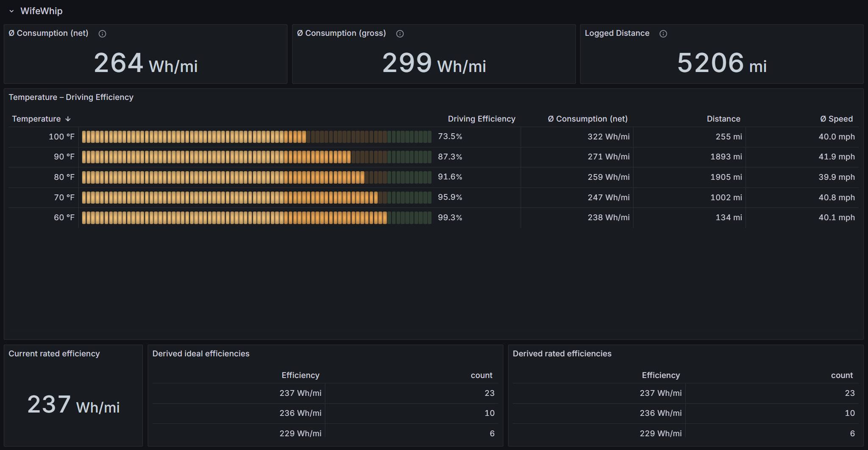This screenshot has width=868, height=450.
Task: Select the 73.5% efficiency value
Action: (450, 136)
